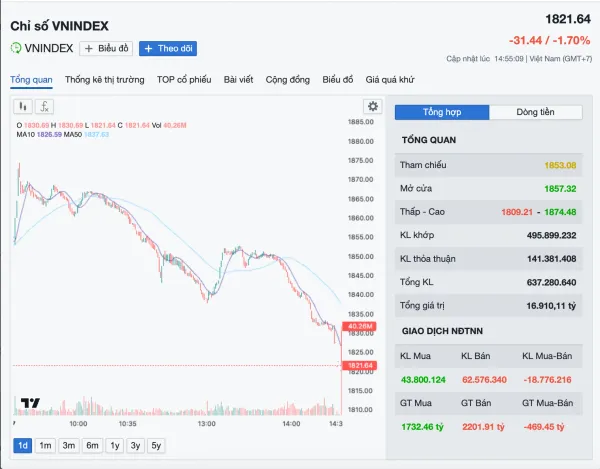Click the index price 1821.64 header
600x469 pixels.
point(568,19)
